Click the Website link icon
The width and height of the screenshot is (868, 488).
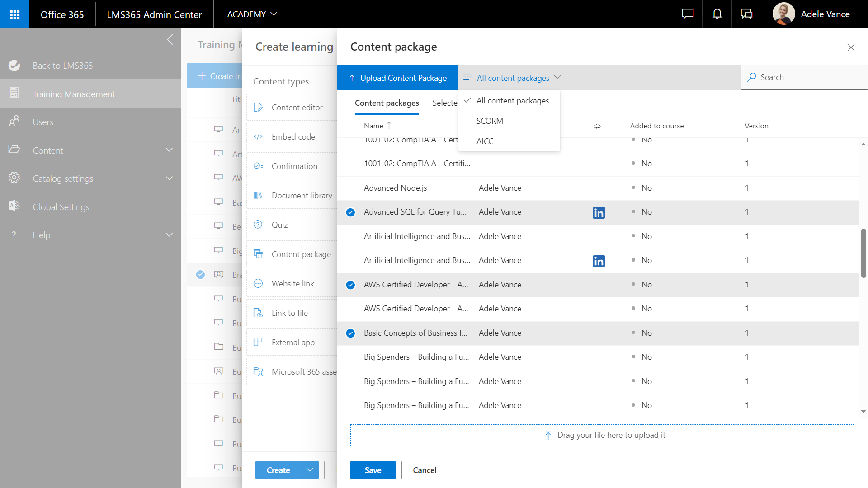258,283
